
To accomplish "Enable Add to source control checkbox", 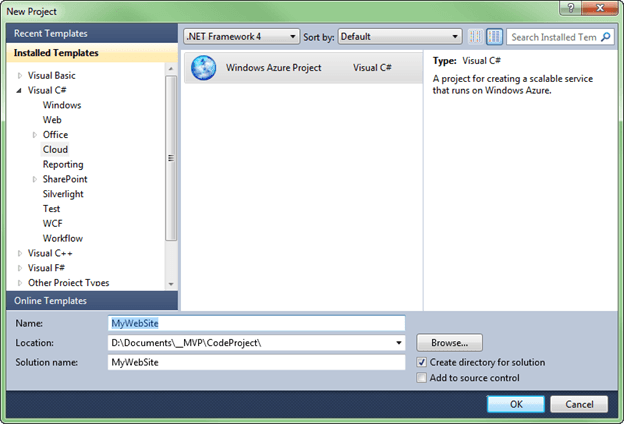I will coord(422,378).
